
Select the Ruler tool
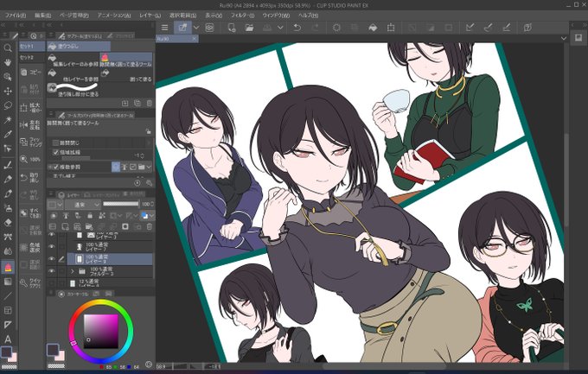[8, 325]
